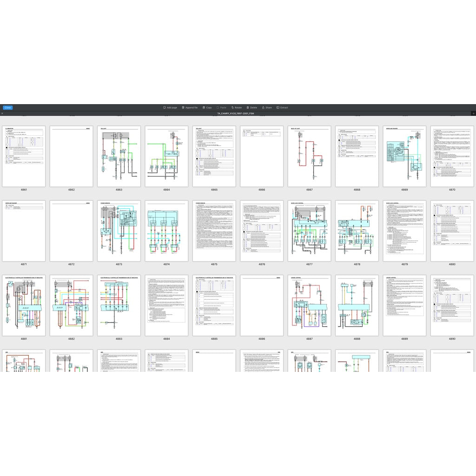Image resolution: width=476 pixels, height=476 pixels.
Task: Click the Extract icon in toolbar
Action: [x=278, y=107]
